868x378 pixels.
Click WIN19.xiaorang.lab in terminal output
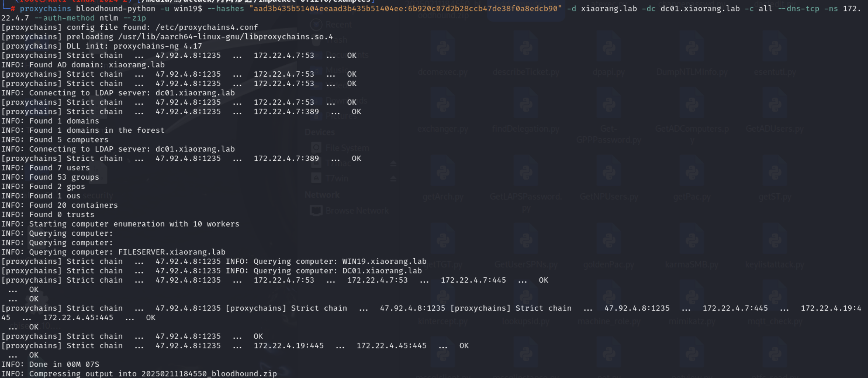385,261
